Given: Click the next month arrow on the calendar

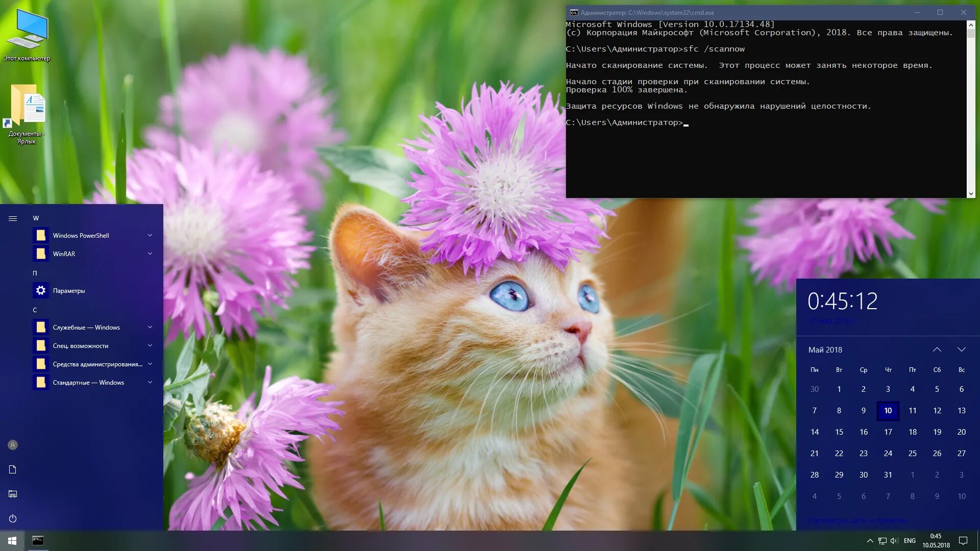Looking at the screenshot, I should click(x=962, y=349).
